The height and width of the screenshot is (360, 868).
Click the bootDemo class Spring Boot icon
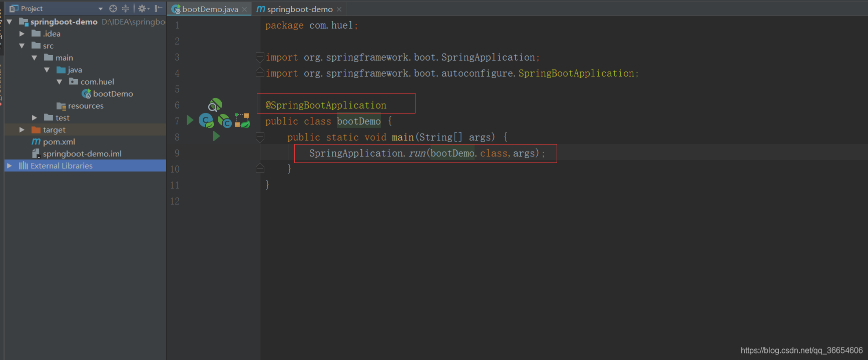[86, 93]
